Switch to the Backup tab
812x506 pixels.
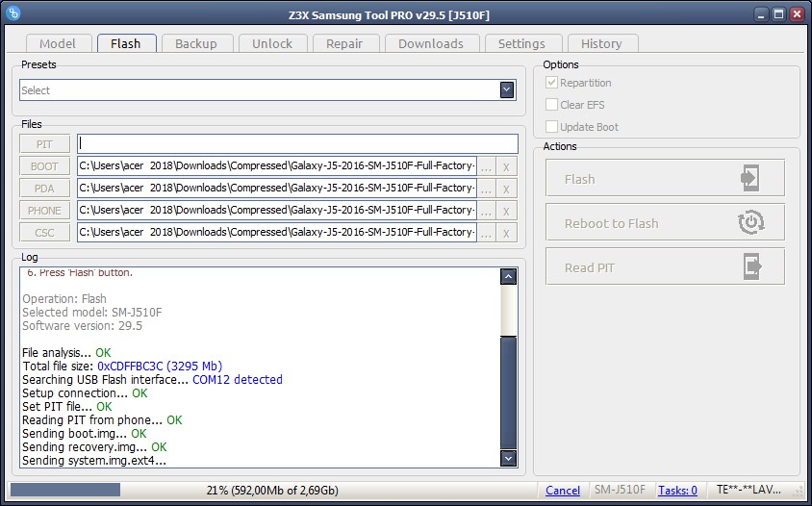(x=196, y=43)
